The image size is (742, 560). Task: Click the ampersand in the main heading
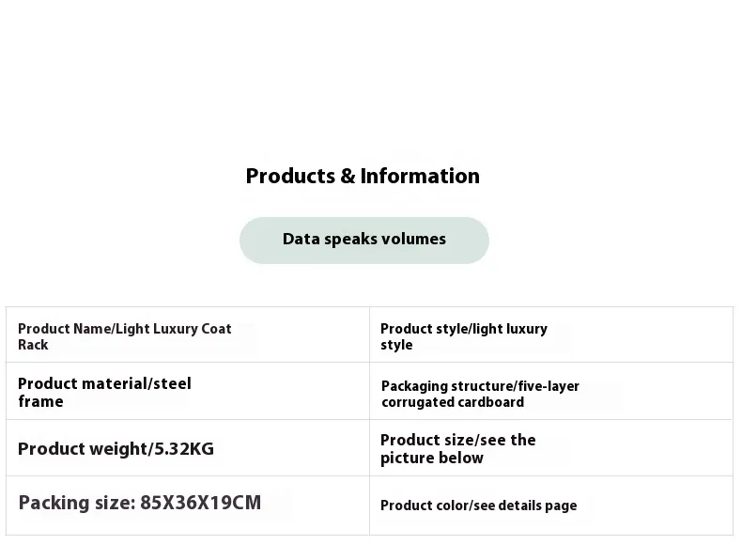[348, 176]
